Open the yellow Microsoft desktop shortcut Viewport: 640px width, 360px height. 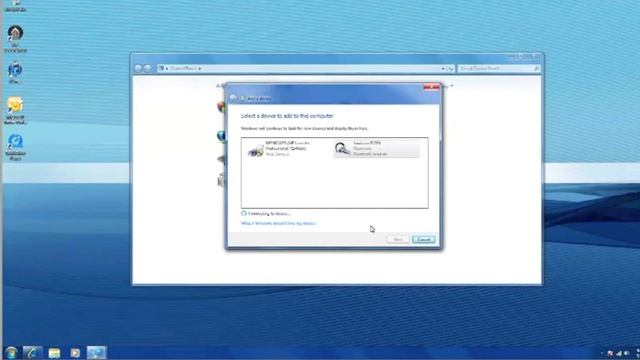pos(15,110)
